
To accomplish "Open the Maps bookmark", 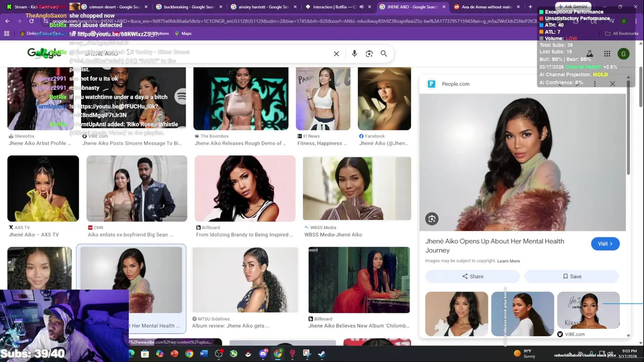I will coord(183,33).
